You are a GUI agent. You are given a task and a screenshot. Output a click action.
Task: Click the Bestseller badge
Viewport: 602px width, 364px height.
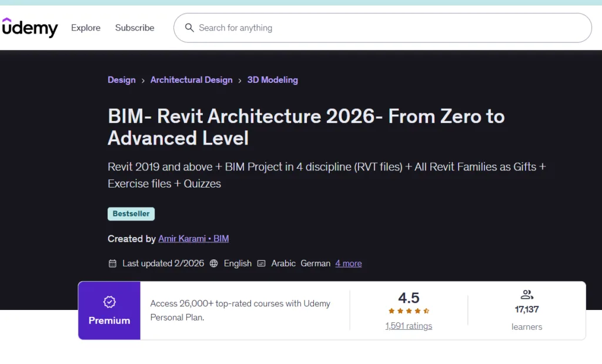pyautogui.click(x=131, y=213)
